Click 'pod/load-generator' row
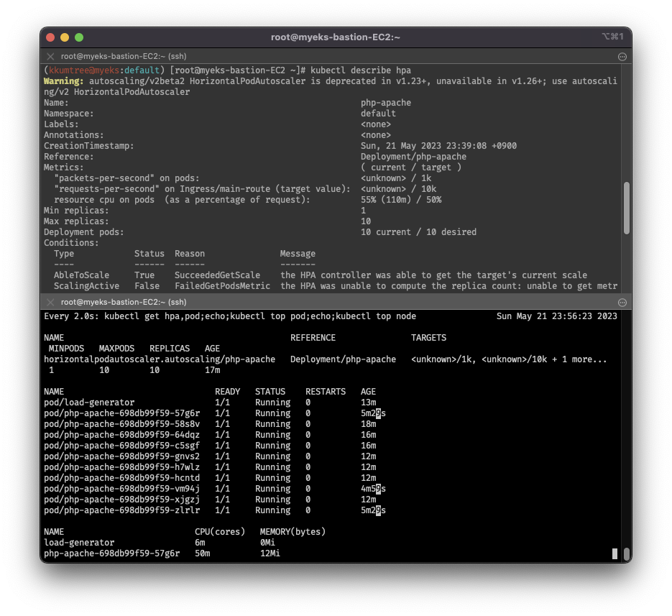Screen dimensions: 672x616 (210, 403)
